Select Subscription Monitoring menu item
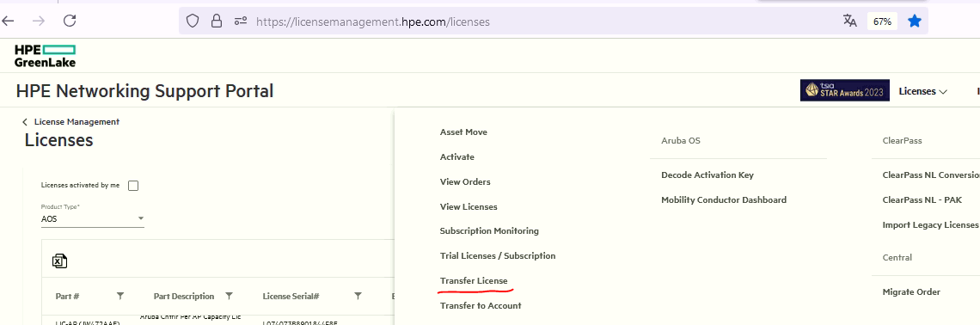 point(489,230)
